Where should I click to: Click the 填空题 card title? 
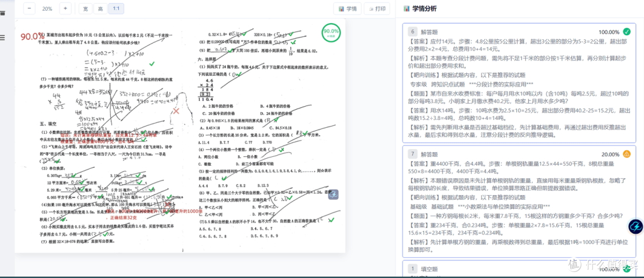(x=429, y=270)
